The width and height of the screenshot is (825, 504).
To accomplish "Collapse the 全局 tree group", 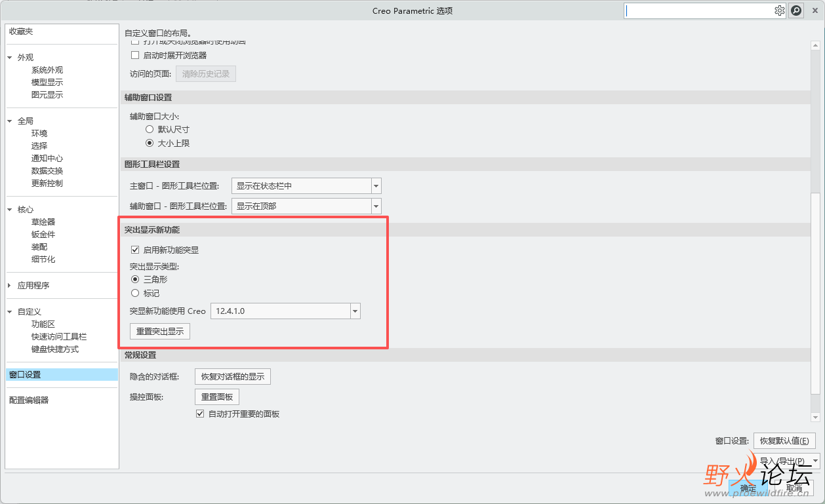I will tap(10, 121).
